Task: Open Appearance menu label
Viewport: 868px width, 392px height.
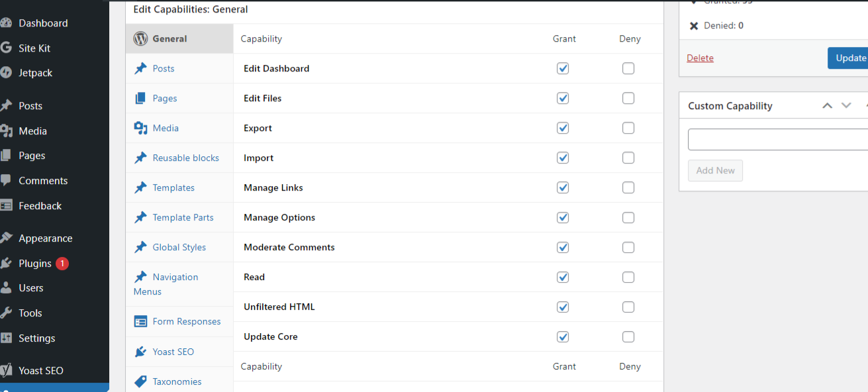Action: point(46,238)
